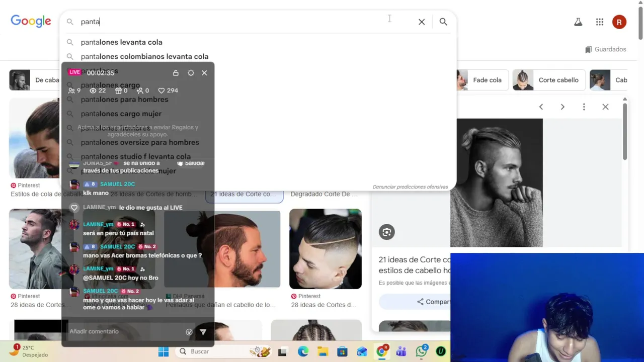
Task: Open settings gear in LIVE overlay
Action: 191,73
